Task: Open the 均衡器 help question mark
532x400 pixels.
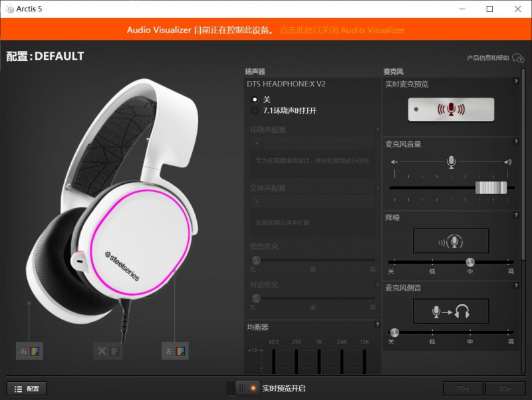Action: (x=377, y=324)
